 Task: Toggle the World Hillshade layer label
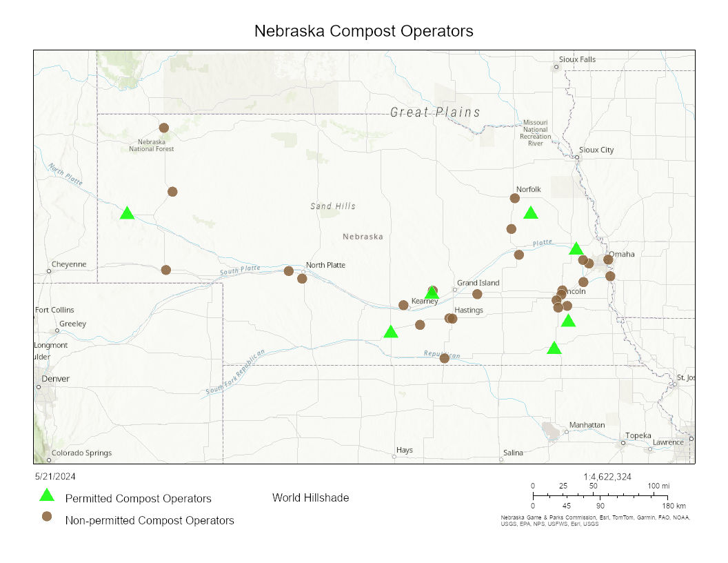tap(311, 497)
